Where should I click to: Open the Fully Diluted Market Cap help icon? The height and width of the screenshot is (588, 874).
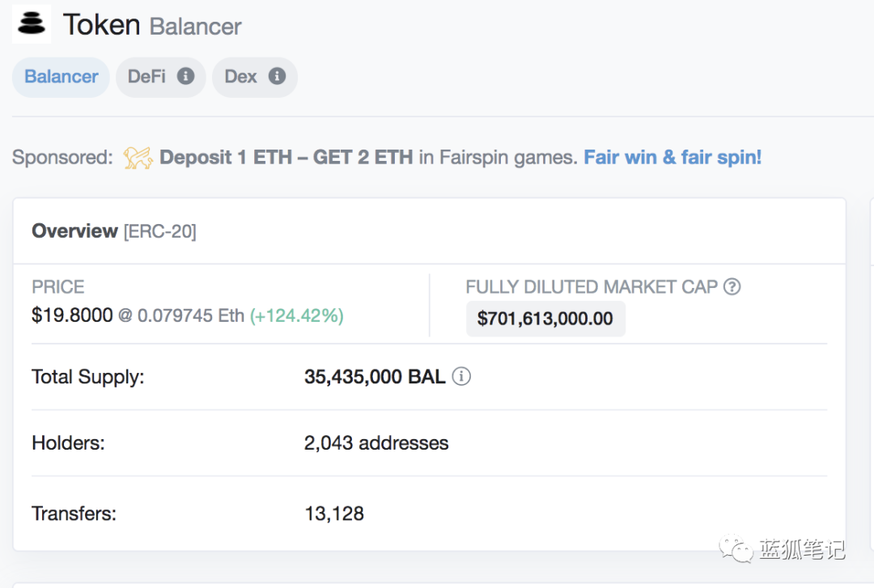point(732,286)
